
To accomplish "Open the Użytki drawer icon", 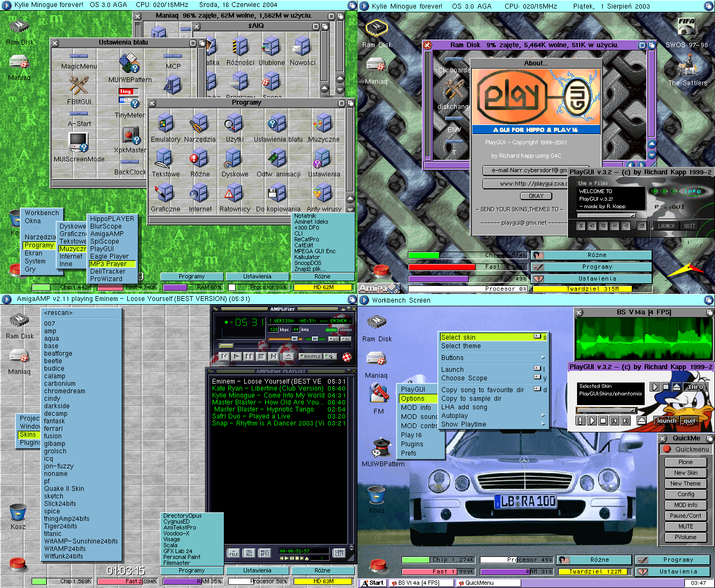I will [x=234, y=128].
